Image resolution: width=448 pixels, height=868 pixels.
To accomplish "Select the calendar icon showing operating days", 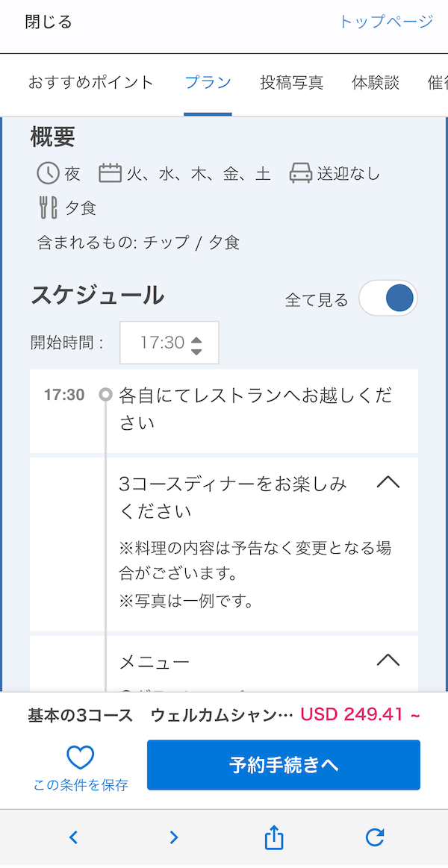I will point(108,173).
